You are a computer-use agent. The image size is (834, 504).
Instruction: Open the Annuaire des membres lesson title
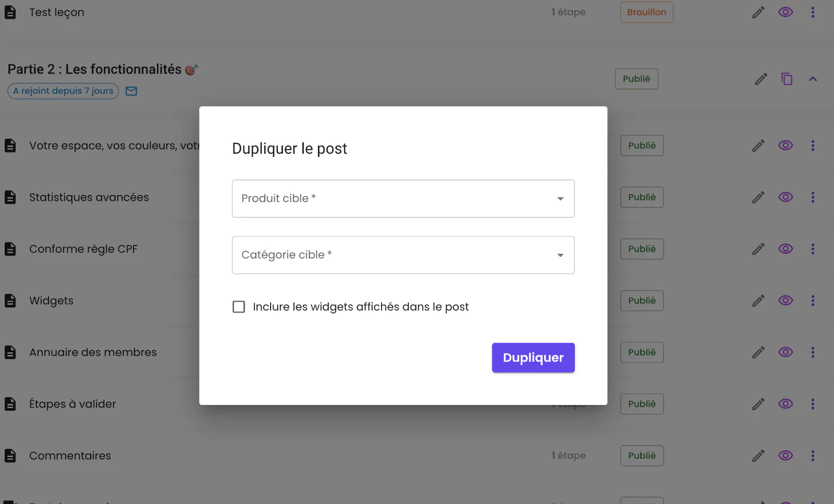[93, 352]
